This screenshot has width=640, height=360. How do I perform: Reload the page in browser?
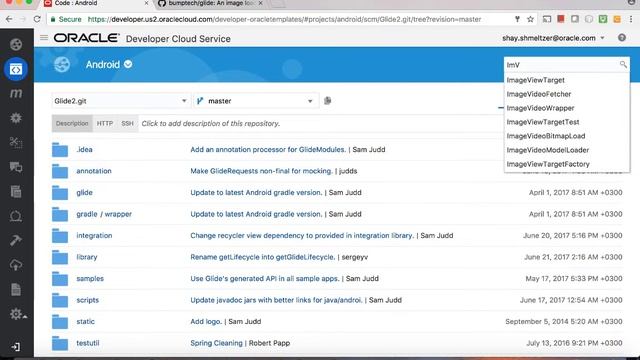pyautogui.click(x=37, y=19)
